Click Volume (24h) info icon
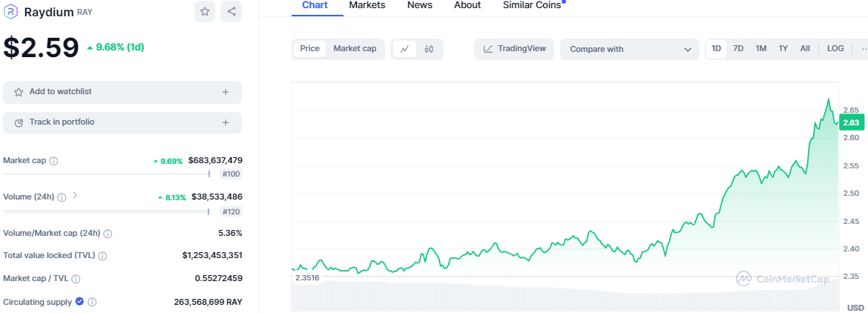The width and height of the screenshot is (868, 313). pos(62,197)
